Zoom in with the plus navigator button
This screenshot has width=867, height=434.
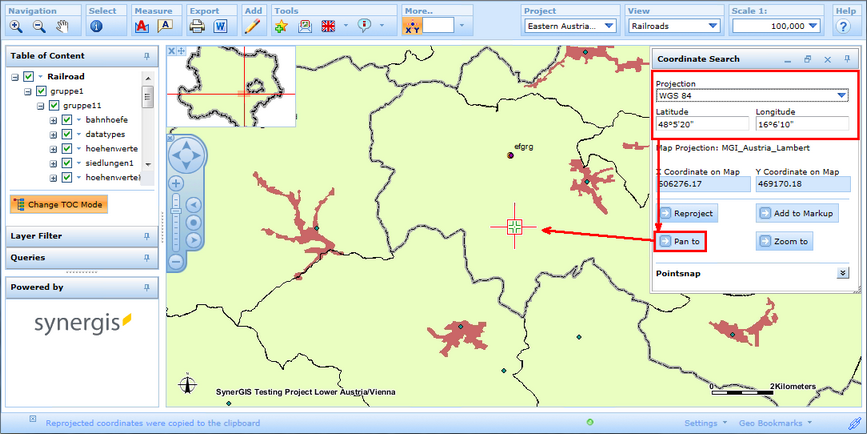pyautogui.click(x=176, y=184)
